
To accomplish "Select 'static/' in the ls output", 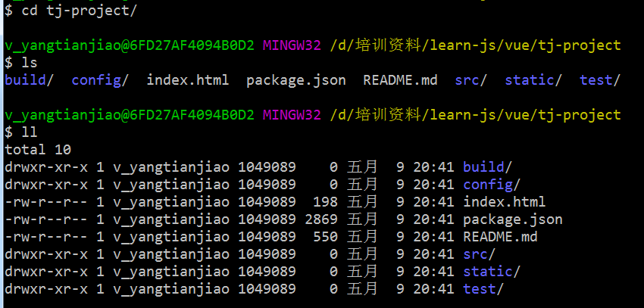I will (533, 80).
